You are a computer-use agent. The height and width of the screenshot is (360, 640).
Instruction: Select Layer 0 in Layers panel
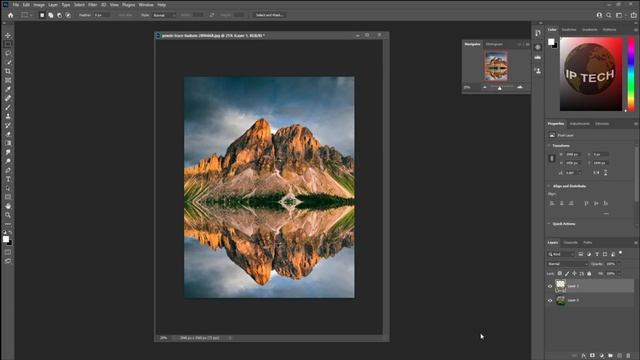click(590, 300)
